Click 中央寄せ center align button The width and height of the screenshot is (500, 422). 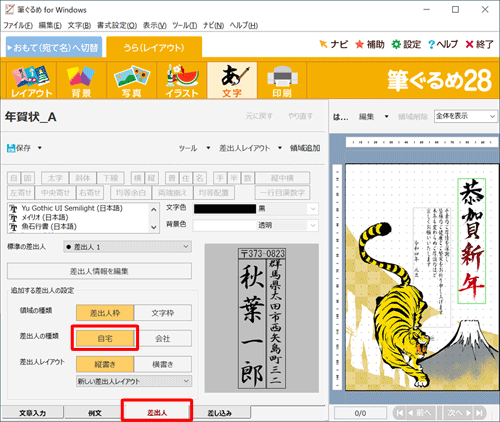[55, 192]
